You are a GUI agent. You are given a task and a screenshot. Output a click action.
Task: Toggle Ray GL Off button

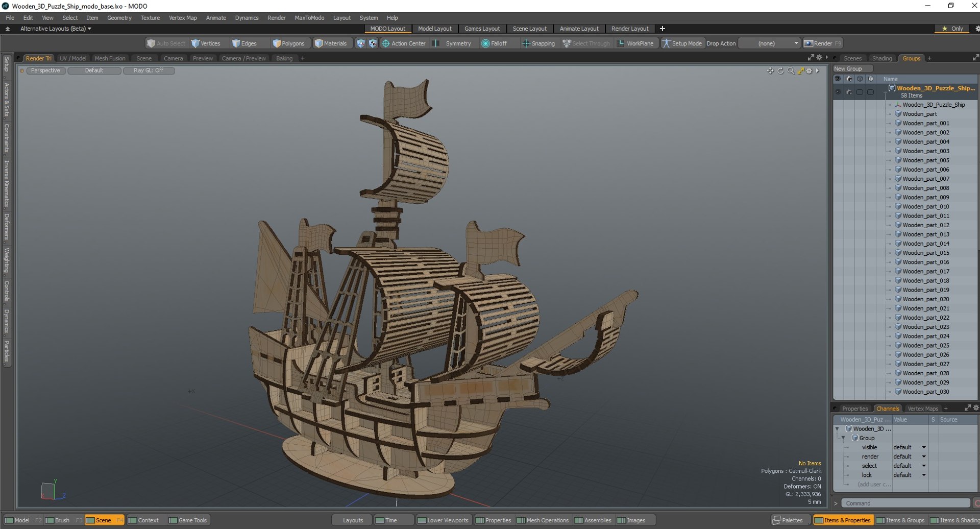[149, 70]
